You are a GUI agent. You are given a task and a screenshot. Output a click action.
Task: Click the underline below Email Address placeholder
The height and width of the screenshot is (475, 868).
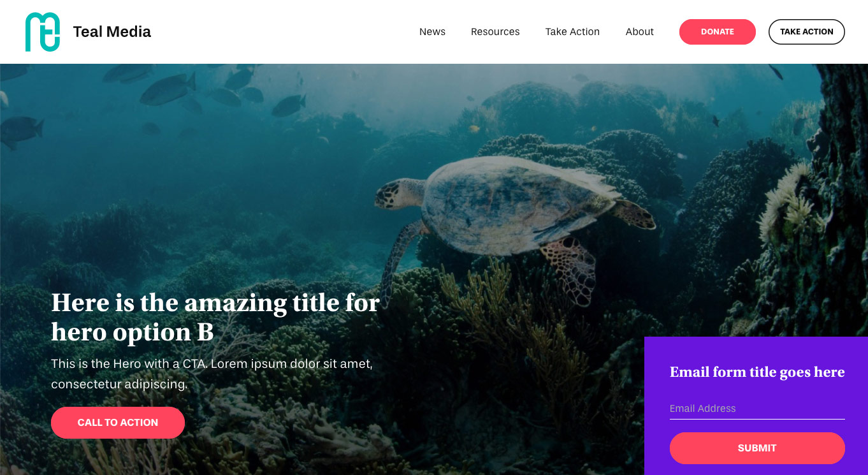point(757,419)
